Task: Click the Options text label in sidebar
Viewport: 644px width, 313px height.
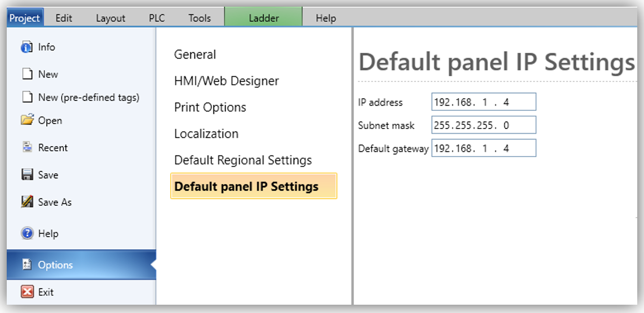Action: tap(56, 265)
